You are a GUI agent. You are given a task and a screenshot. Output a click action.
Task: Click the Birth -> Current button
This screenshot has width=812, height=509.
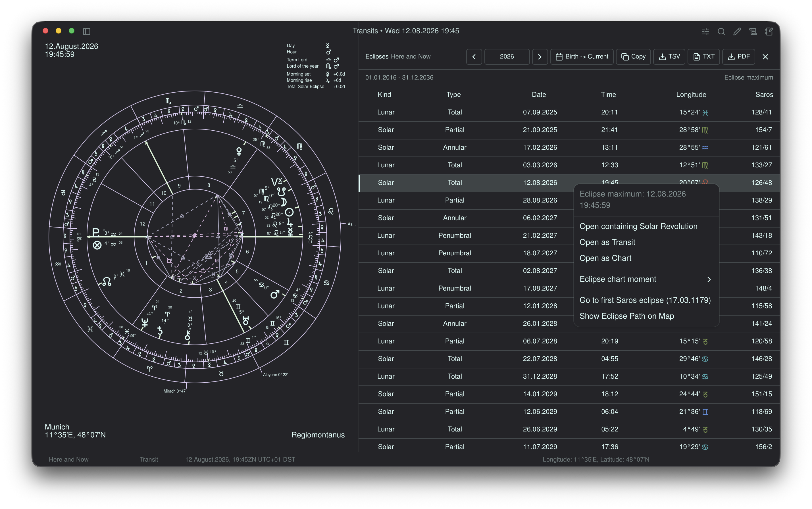click(582, 57)
